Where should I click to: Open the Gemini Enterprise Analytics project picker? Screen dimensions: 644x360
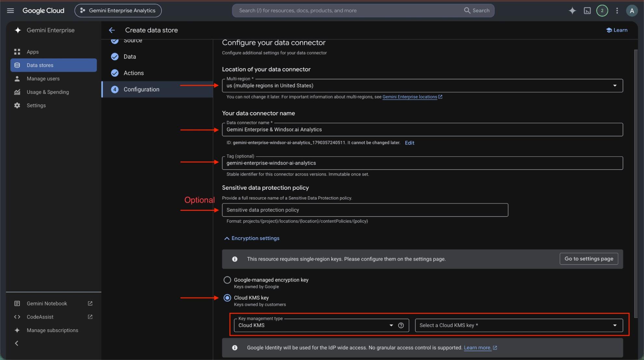click(x=118, y=10)
